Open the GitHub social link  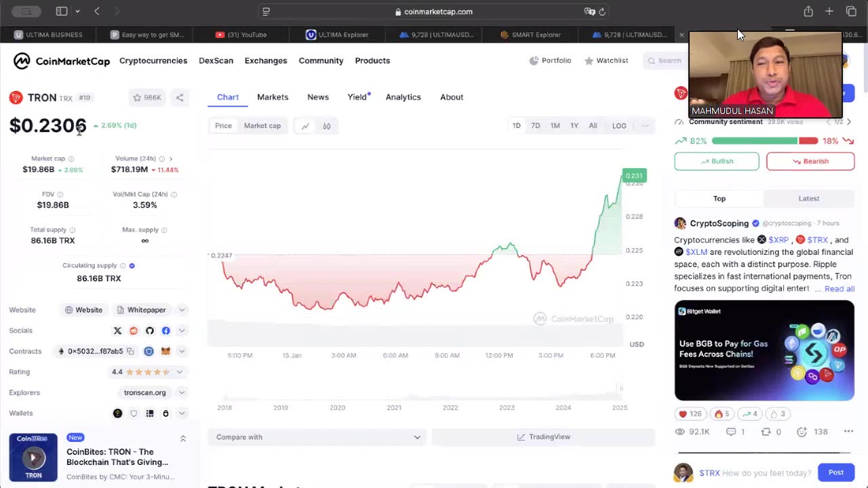[x=150, y=331]
